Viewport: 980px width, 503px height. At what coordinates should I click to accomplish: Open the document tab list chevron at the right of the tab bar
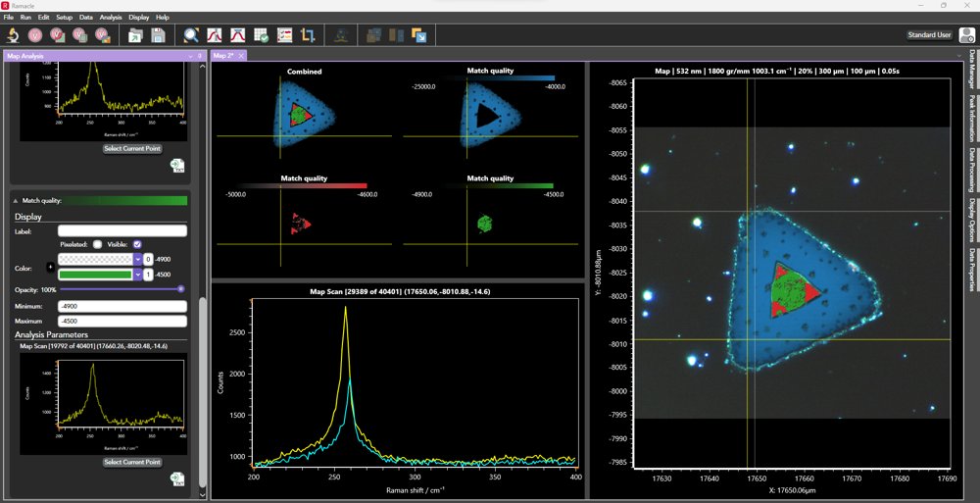tap(959, 56)
